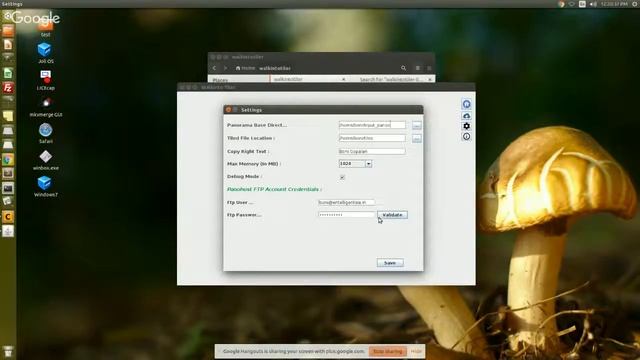Open the clock in the top panel
The width and height of the screenshot is (640, 360).
pyautogui.click(x=614, y=4)
